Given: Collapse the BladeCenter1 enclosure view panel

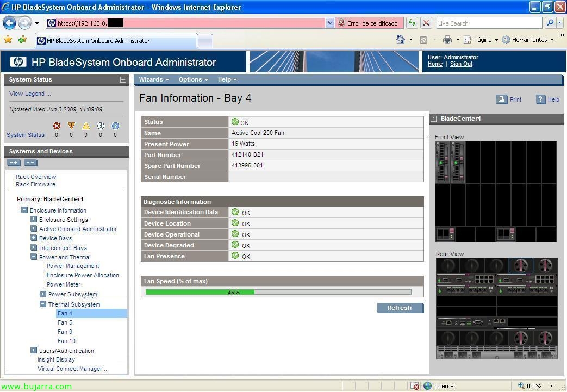Looking at the screenshot, I should tap(434, 119).
